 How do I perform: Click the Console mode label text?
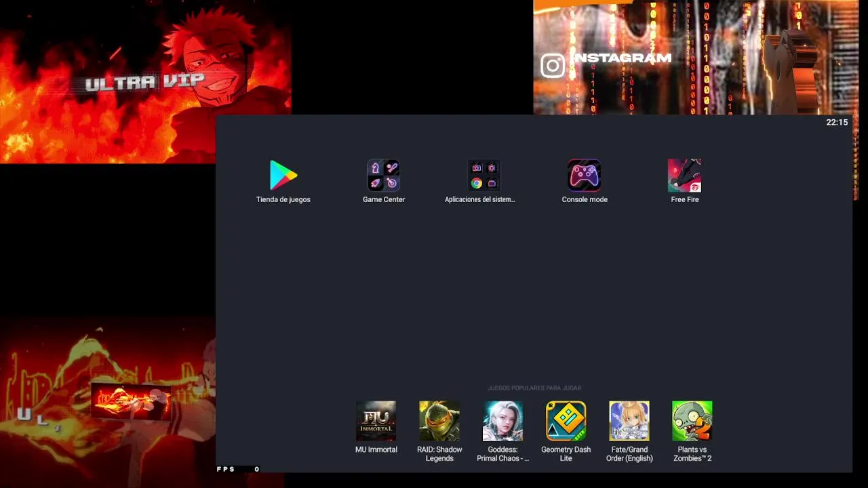tap(585, 199)
